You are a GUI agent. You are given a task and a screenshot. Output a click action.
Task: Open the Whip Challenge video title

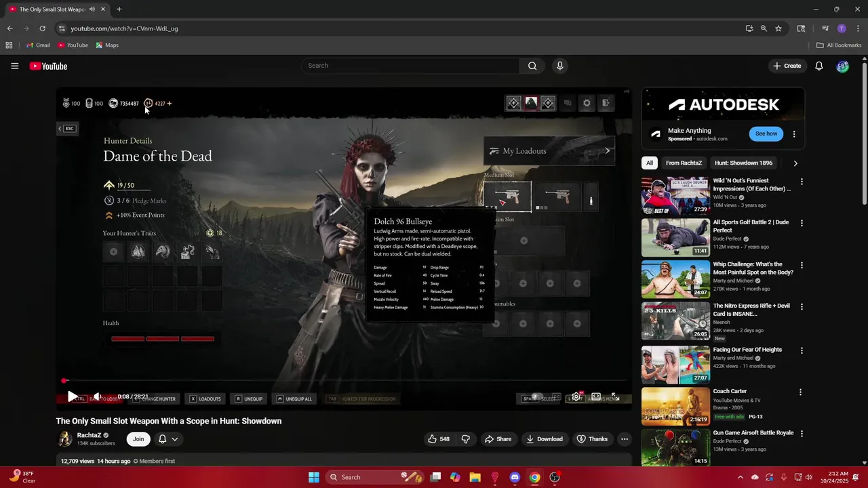tap(753, 268)
